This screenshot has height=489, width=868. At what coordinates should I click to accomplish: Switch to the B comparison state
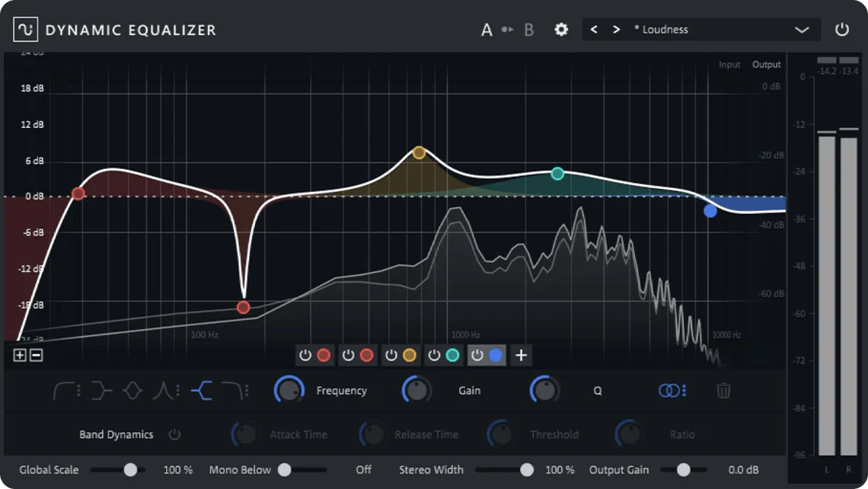[528, 30]
